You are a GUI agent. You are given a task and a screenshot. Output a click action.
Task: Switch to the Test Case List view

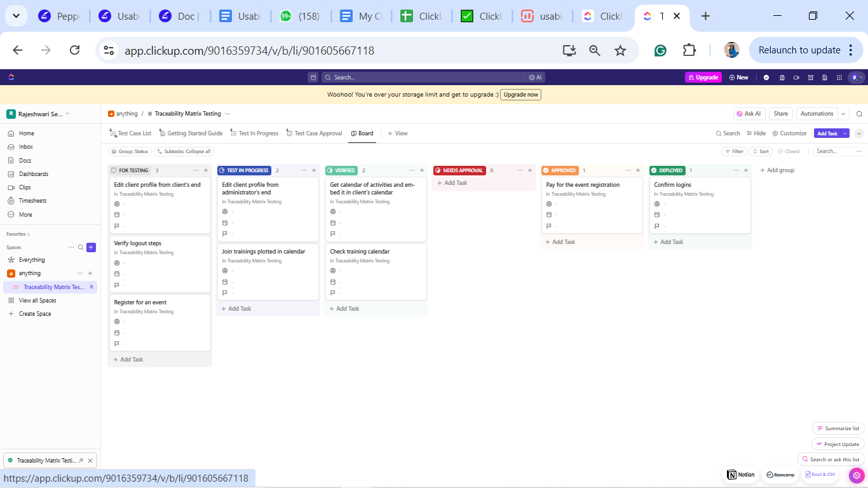click(130, 133)
